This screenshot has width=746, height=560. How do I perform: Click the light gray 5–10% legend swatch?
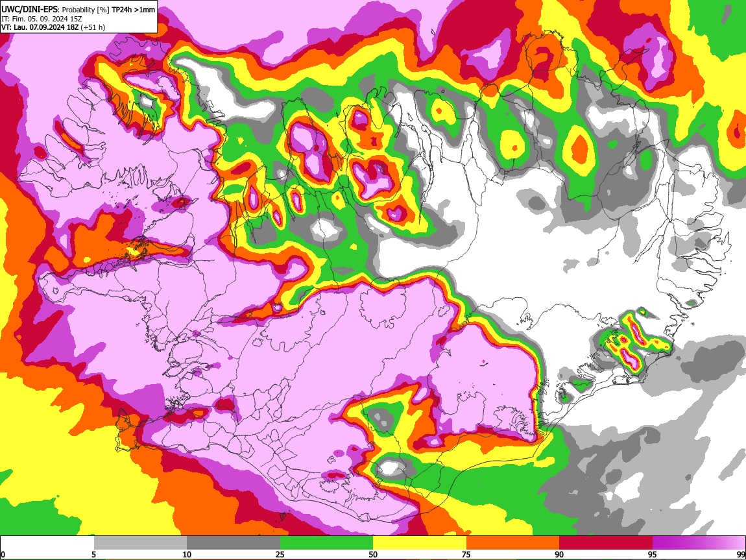point(140,543)
